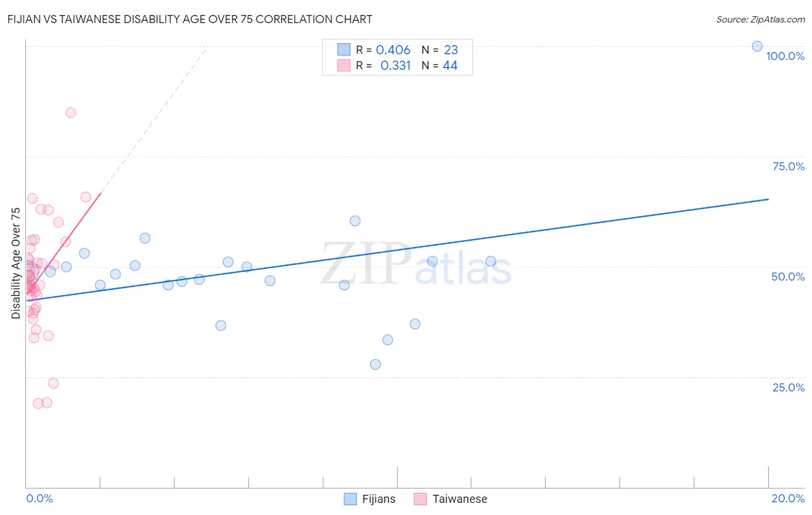Click the 50.0% y-axis label

pyautogui.click(x=788, y=277)
